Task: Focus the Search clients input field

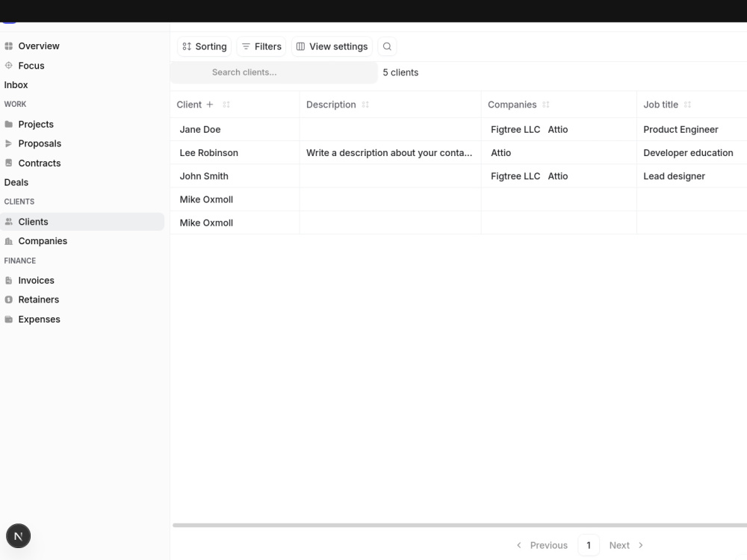Action: point(274,72)
